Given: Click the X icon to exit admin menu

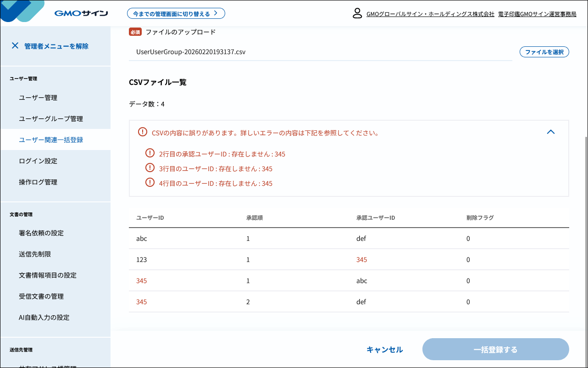Looking at the screenshot, I should click(x=15, y=46).
